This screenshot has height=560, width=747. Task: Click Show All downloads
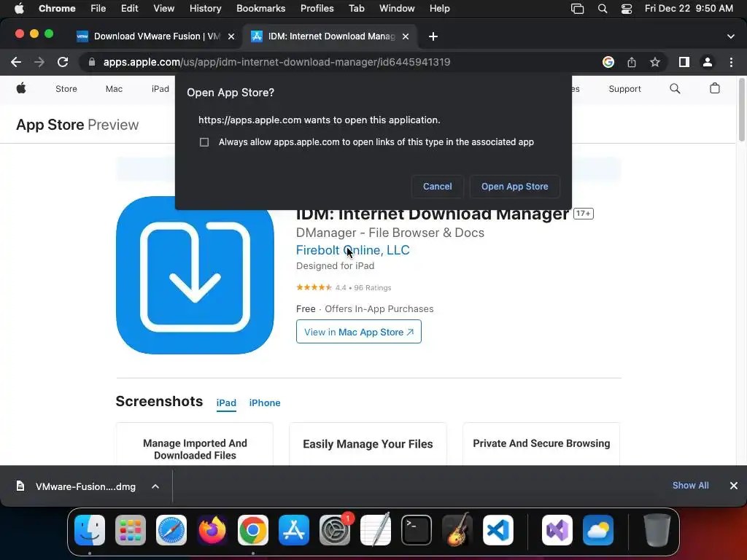click(x=690, y=485)
